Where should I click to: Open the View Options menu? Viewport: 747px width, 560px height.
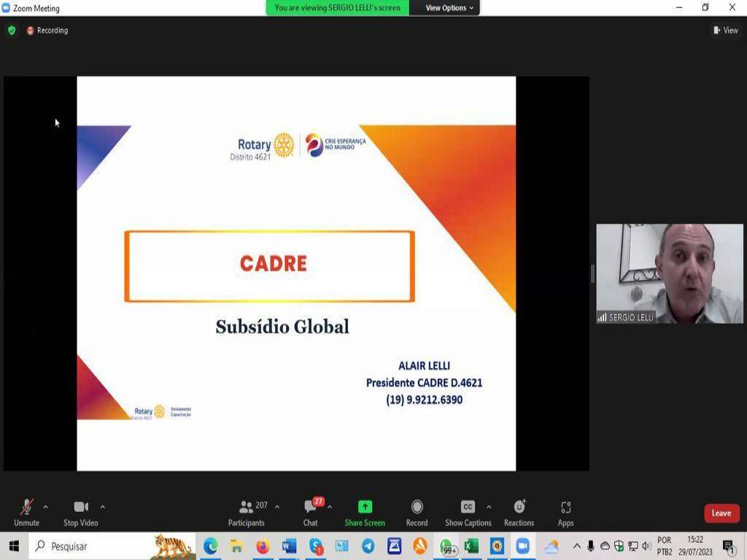449,8
